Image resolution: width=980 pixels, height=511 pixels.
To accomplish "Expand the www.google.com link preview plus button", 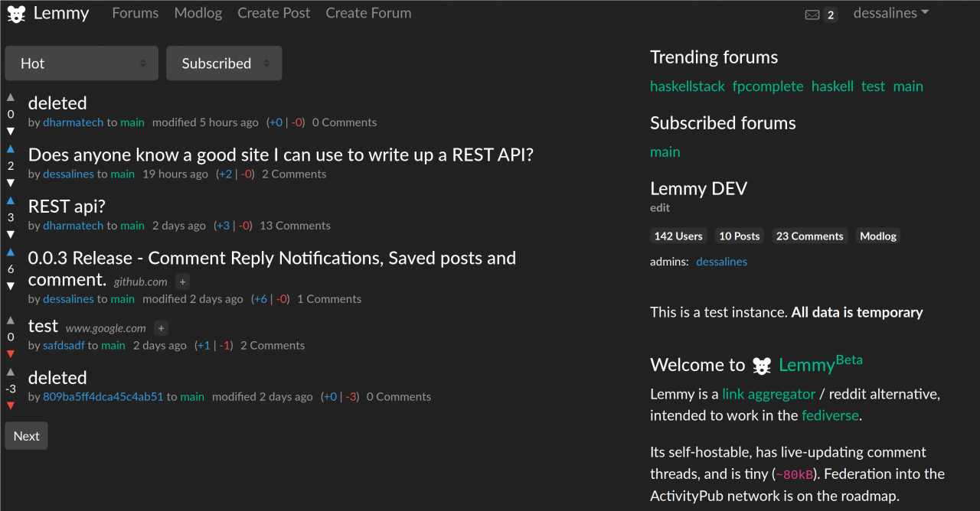I will pos(161,328).
